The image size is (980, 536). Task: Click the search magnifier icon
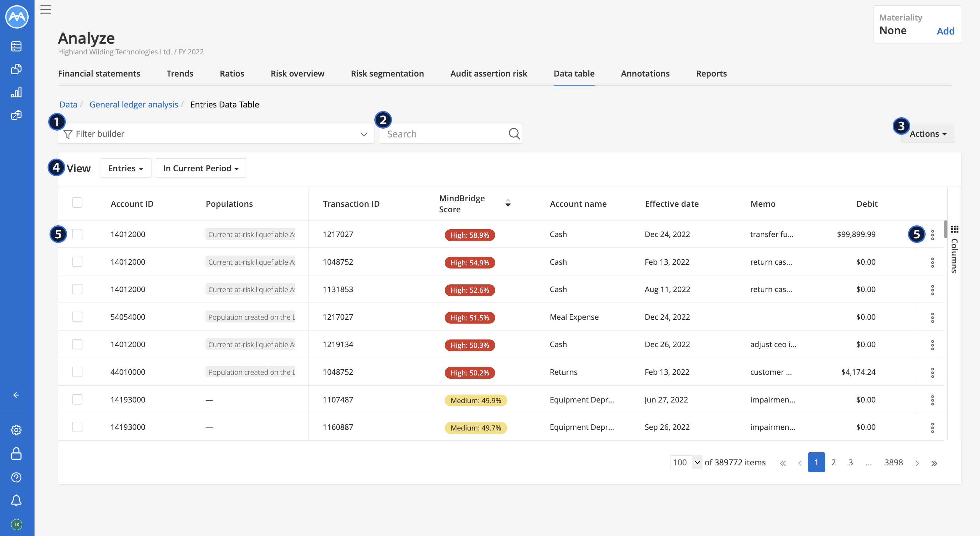(x=514, y=134)
